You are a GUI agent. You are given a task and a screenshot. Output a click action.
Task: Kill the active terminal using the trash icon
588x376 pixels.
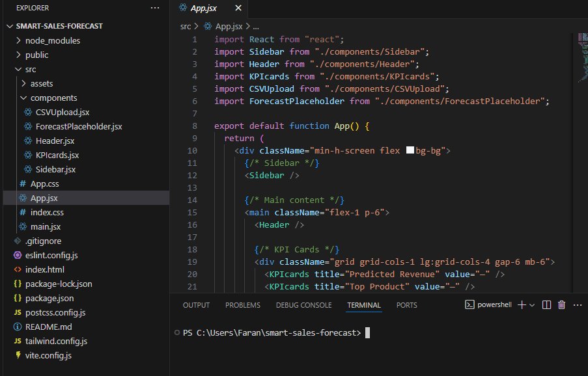pyautogui.click(x=561, y=304)
